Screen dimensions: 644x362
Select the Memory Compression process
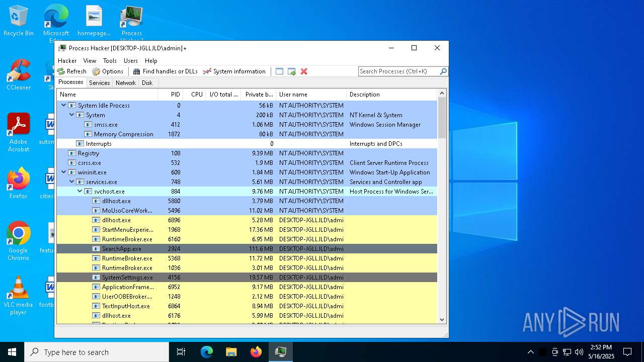point(247,134)
